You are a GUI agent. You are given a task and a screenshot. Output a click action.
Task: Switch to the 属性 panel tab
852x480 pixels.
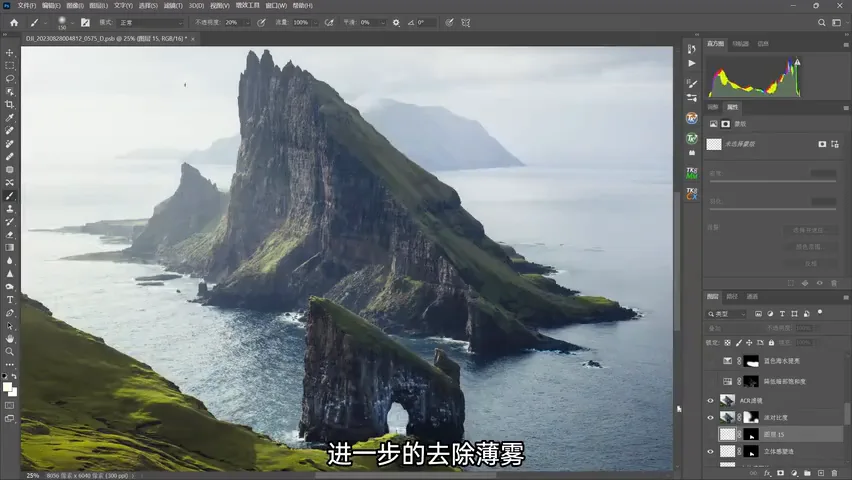pos(732,107)
